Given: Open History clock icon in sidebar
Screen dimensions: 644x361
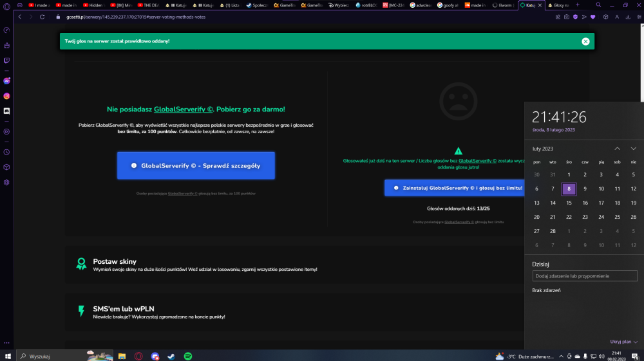Looking at the screenshot, I should (6, 153).
